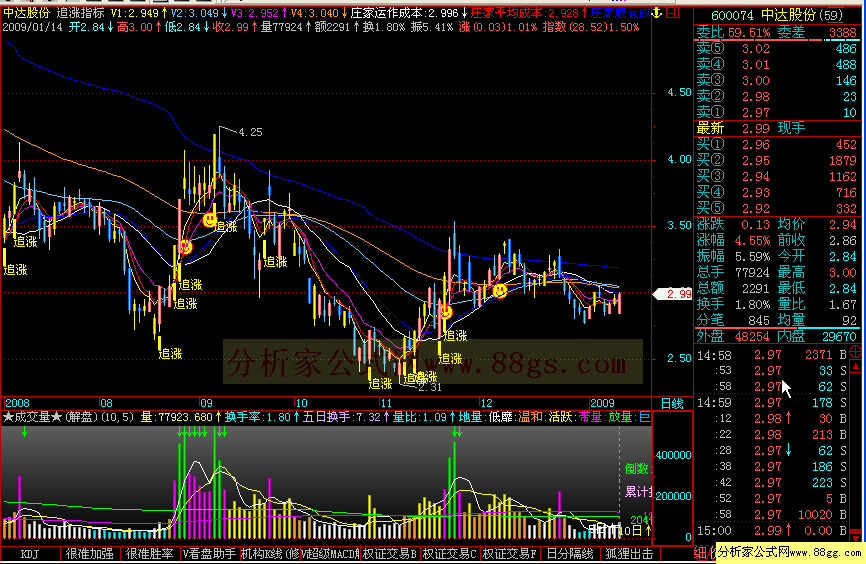
Task: Open the KDJ indicator tab
Action: [30, 554]
